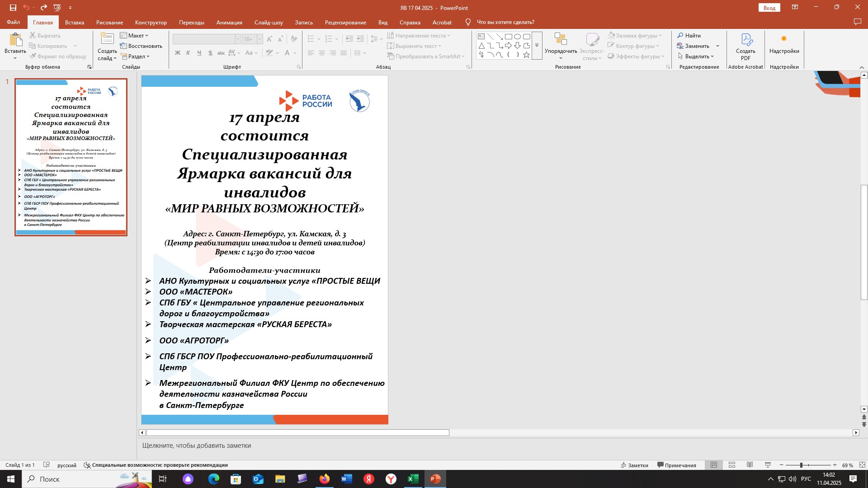Open PowerPoint from the Windows taskbar
Image resolution: width=868 pixels, height=488 pixels.
[x=435, y=479]
